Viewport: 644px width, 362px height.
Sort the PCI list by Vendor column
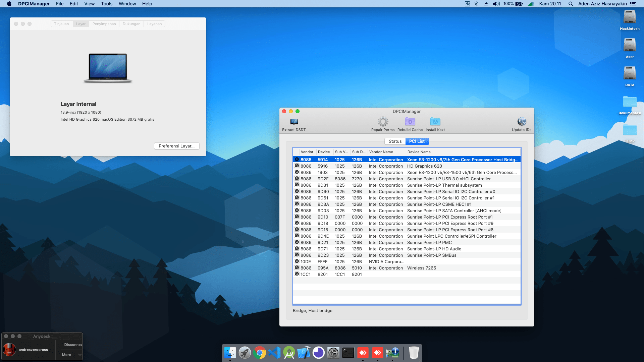click(x=307, y=152)
